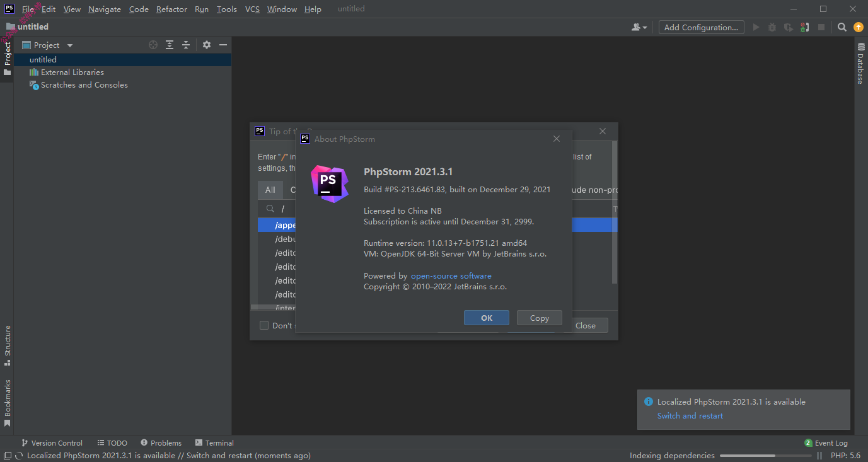The image size is (868, 462).
Task: Hide the Project panel with minus icon
Action: tap(223, 45)
